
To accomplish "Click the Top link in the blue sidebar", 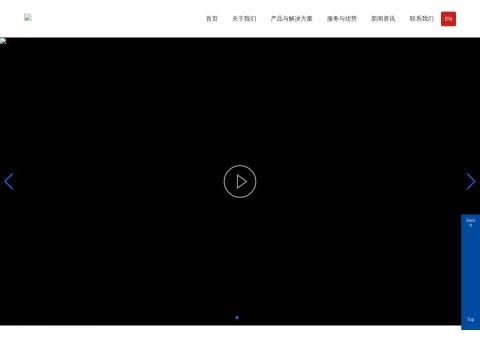I will pyautogui.click(x=470, y=319).
